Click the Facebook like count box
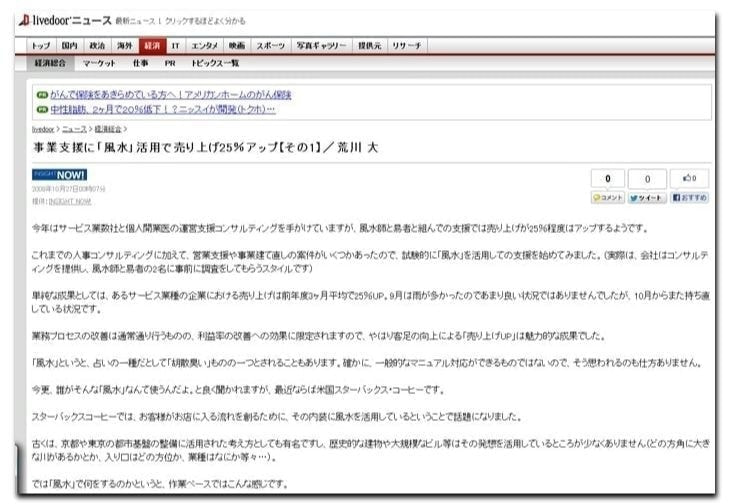730x504 pixels. 689,178
